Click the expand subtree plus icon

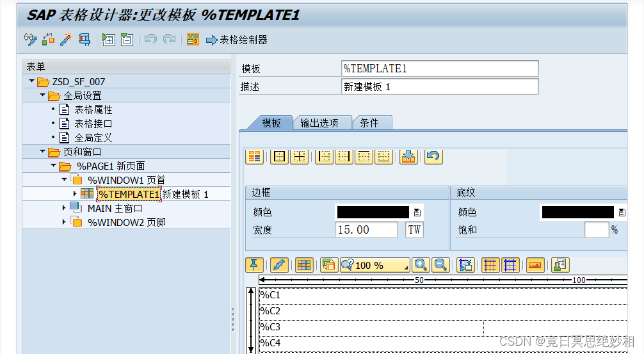(x=108, y=40)
